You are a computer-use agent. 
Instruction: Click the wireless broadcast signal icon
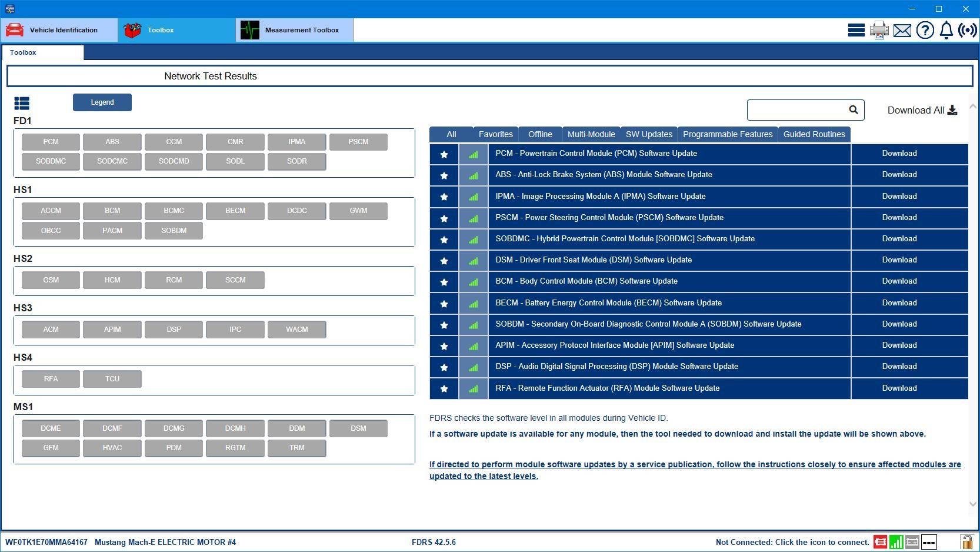pos(967,30)
